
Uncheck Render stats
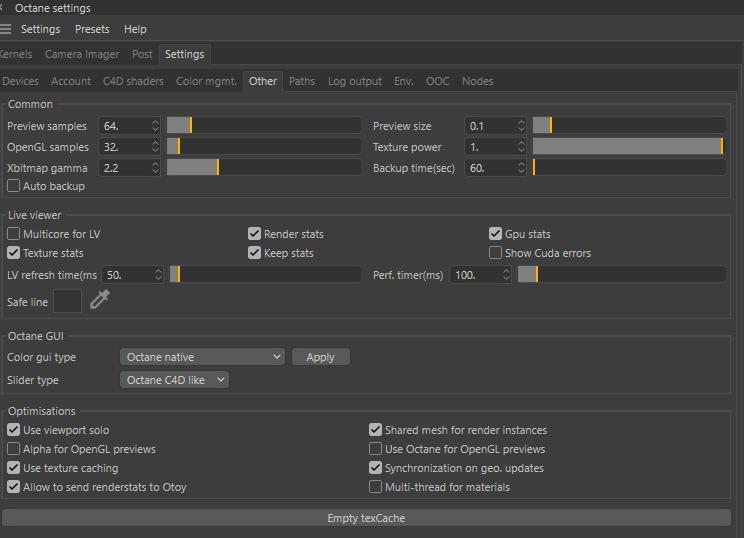click(254, 233)
